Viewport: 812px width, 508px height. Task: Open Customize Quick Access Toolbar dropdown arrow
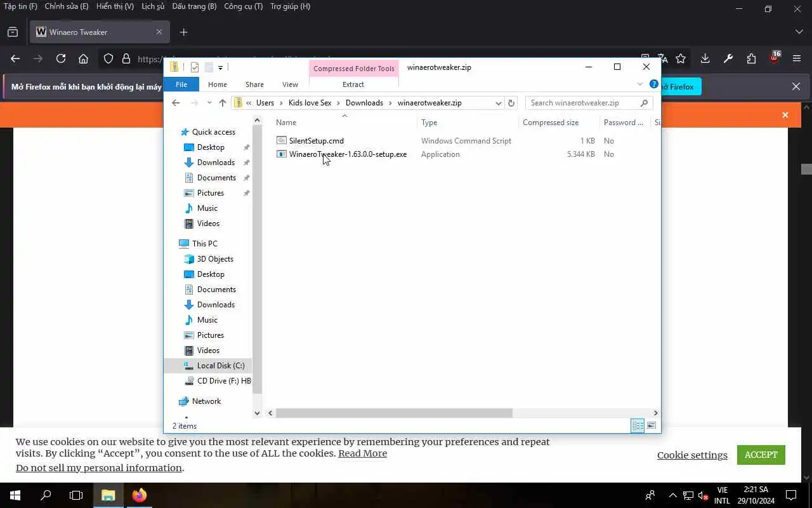221,67
